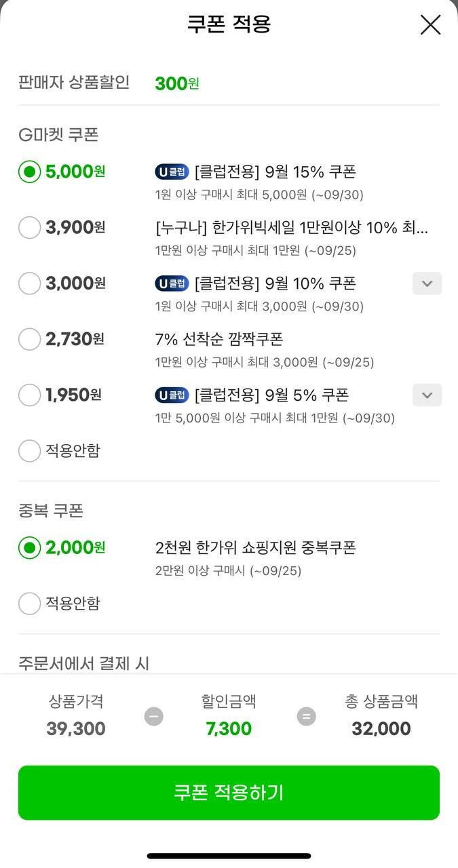This screenshot has height=868, width=458.
Task: Tap the equals icon before 총 상품금액
Action: pyautogui.click(x=307, y=716)
